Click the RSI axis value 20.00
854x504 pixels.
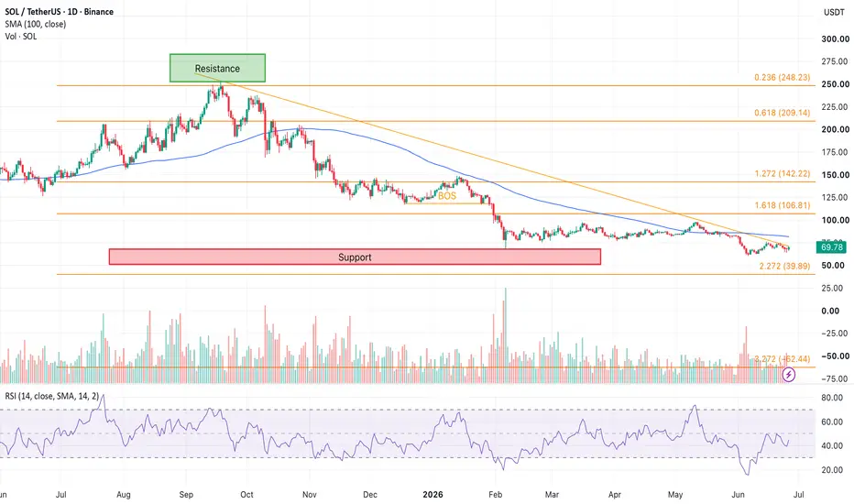pos(832,470)
